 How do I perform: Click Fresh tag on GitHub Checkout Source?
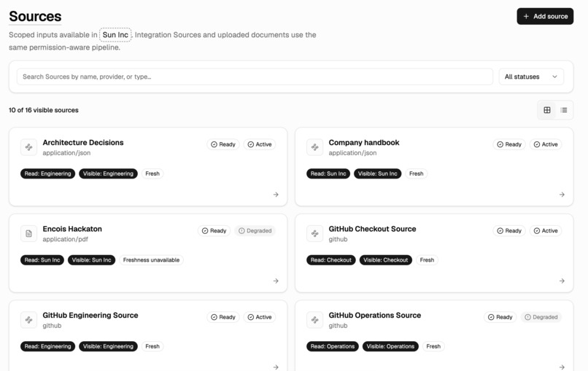(427, 259)
